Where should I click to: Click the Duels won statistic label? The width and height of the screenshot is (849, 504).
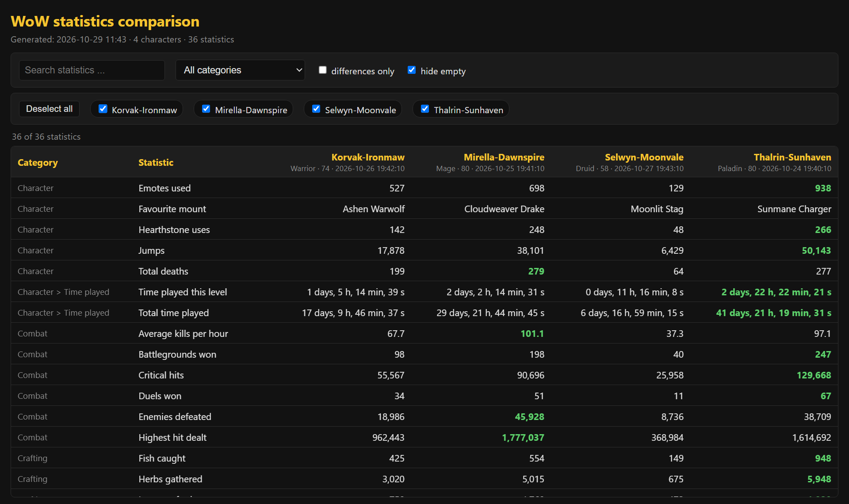click(x=160, y=396)
